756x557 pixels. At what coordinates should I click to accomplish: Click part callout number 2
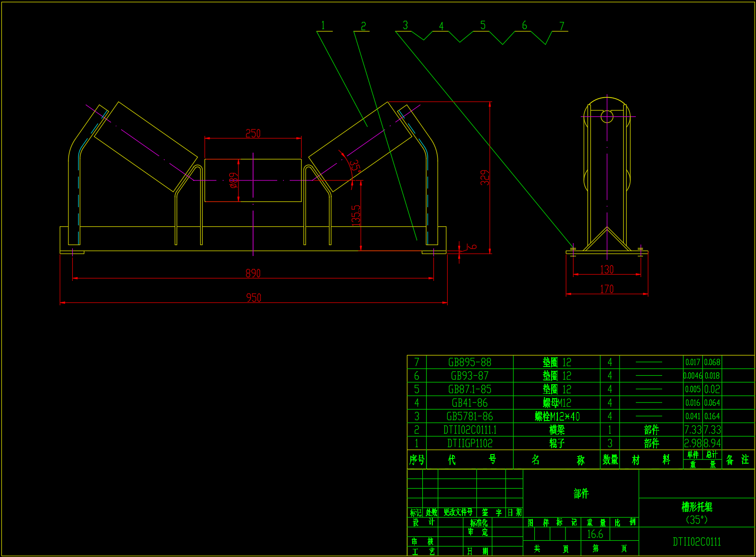click(x=363, y=26)
